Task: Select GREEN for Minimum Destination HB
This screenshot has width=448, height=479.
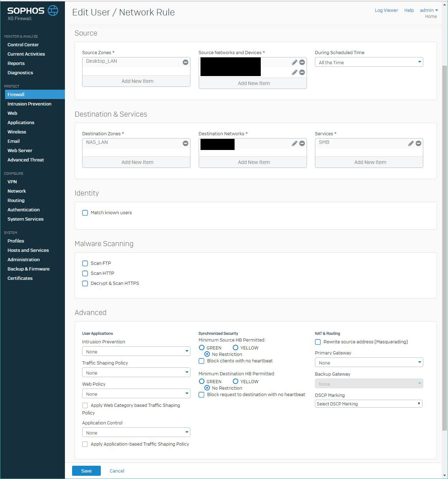Action: 202,381
